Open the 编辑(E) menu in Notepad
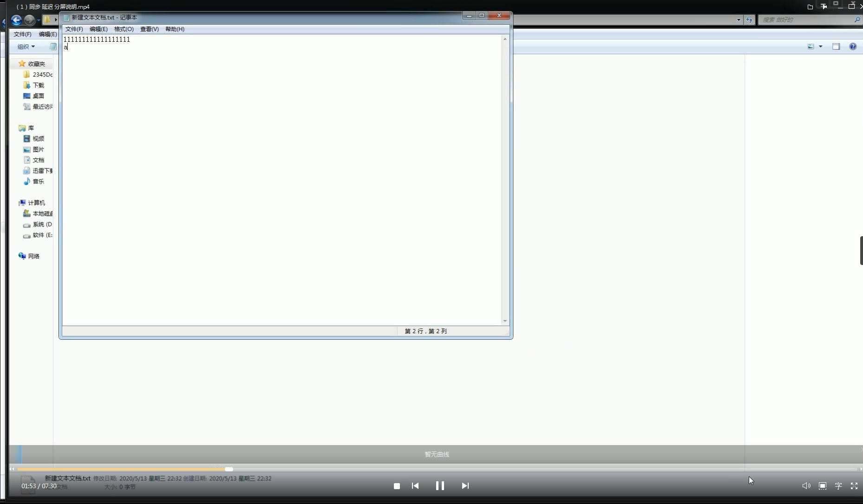The image size is (863, 504). (98, 29)
